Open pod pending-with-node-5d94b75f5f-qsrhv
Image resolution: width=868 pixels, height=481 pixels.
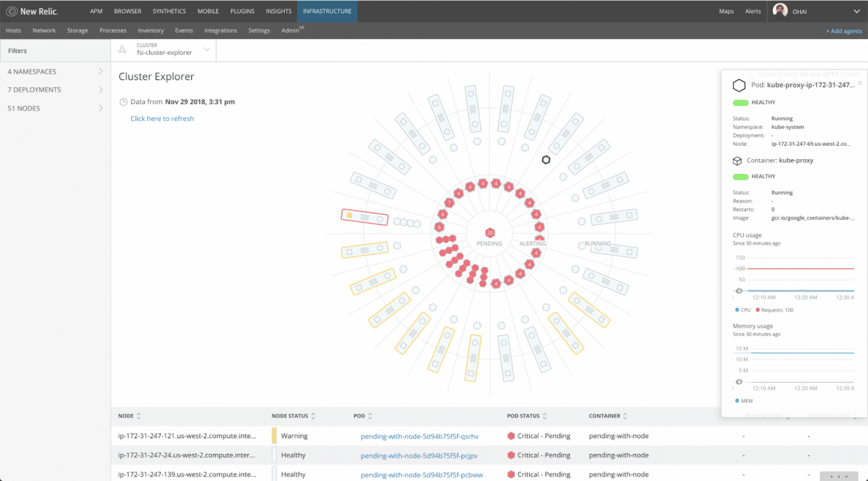[419, 436]
